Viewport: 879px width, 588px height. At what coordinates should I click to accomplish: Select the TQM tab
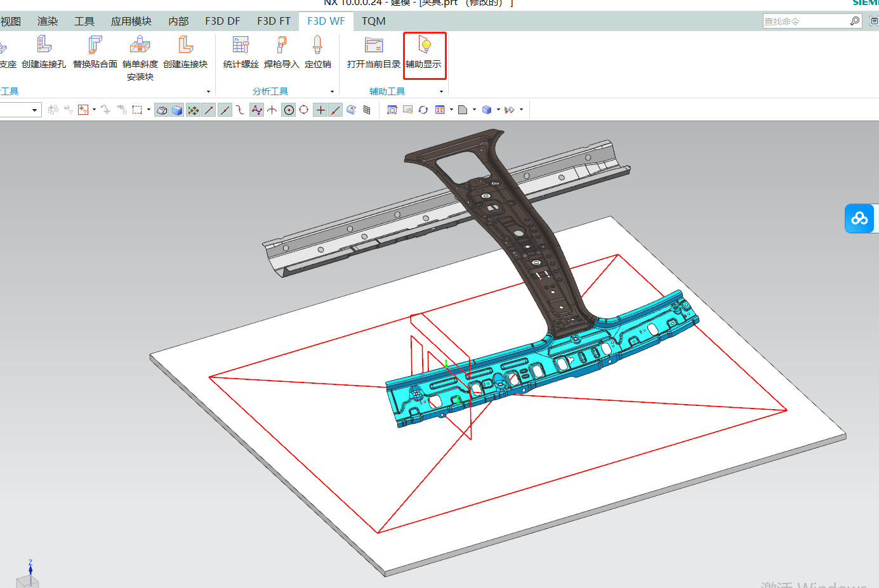374,21
